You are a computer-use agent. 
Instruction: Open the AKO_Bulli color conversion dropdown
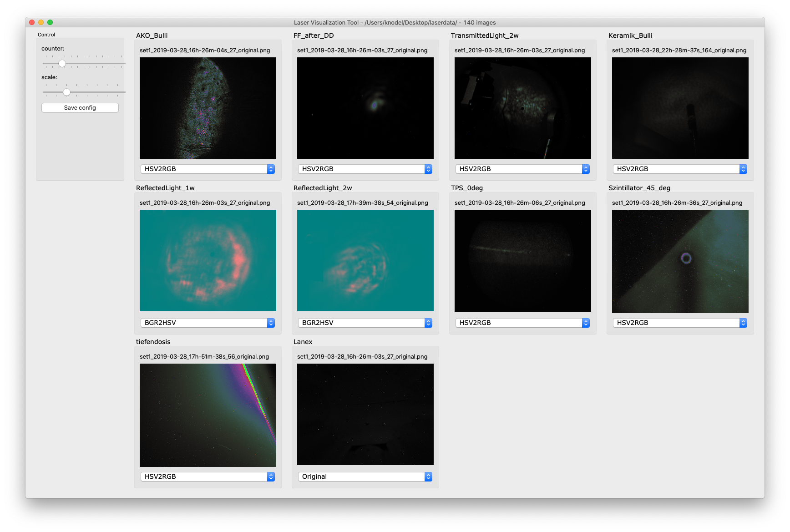[208, 169]
